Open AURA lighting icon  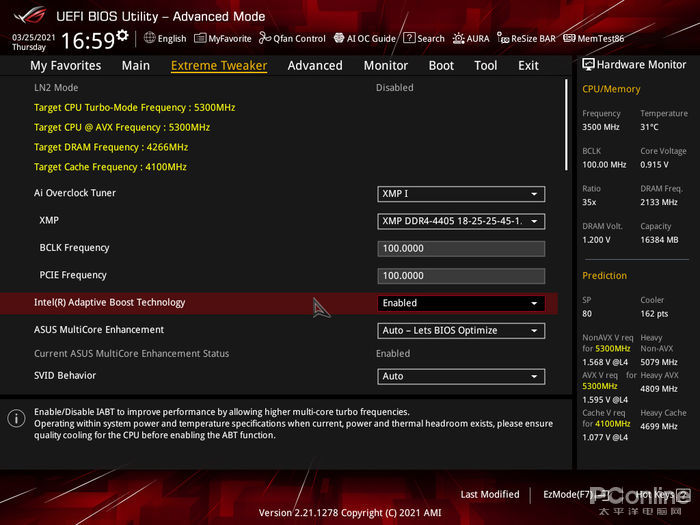458,38
